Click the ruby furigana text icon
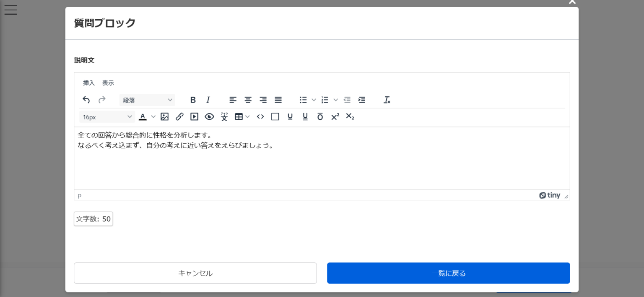 point(224,117)
